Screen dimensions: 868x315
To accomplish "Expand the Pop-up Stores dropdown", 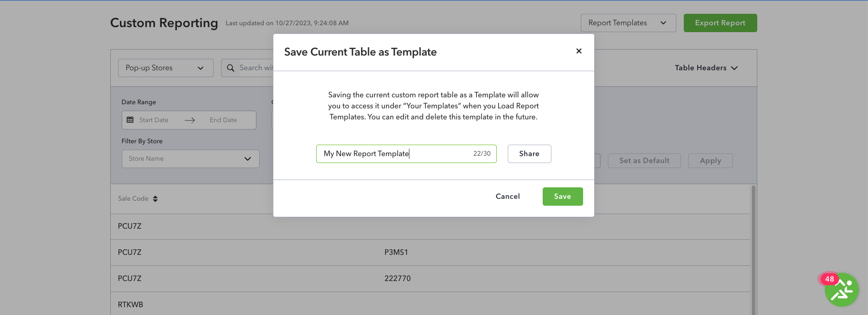I will pyautogui.click(x=165, y=68).
